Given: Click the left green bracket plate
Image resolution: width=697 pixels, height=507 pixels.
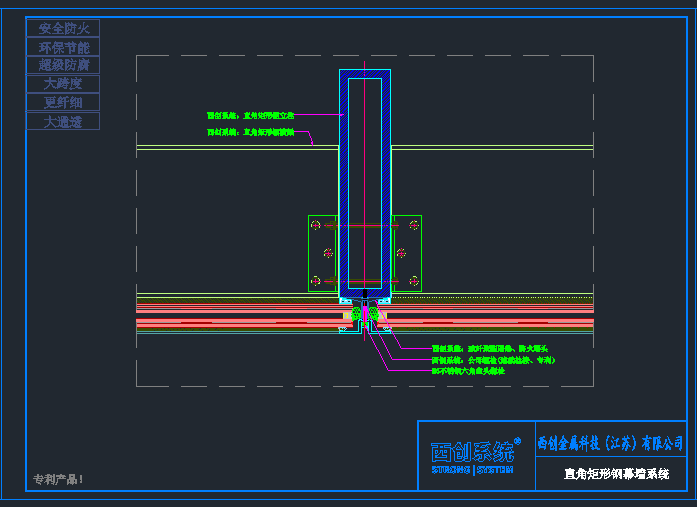Looking at the screenshot, I should click(x=323, y=253).
